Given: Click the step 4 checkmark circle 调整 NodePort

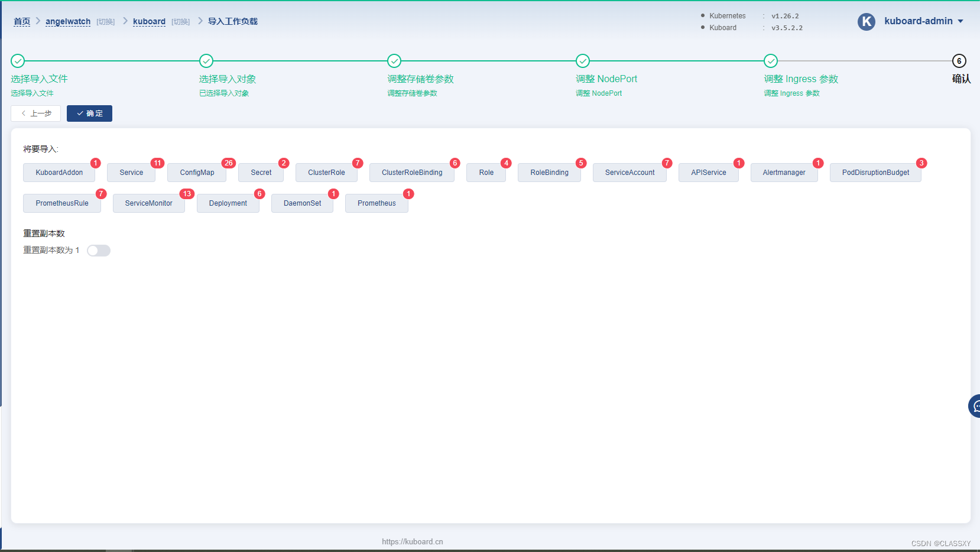Looking at the screenshot, I should tap(583, 61).
